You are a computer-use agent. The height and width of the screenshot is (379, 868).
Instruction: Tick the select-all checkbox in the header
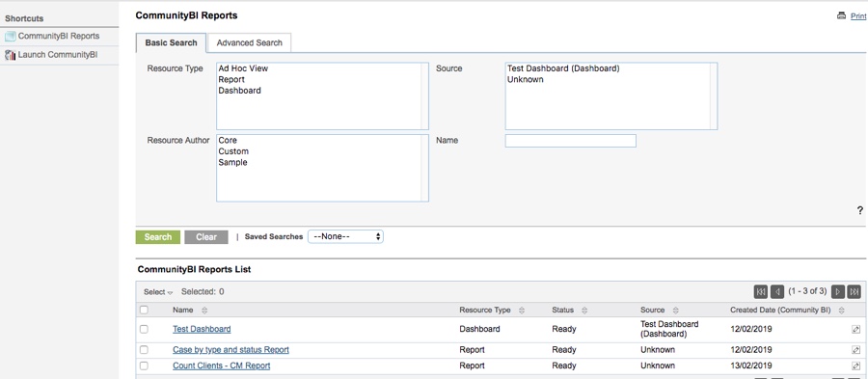(144, 310)
